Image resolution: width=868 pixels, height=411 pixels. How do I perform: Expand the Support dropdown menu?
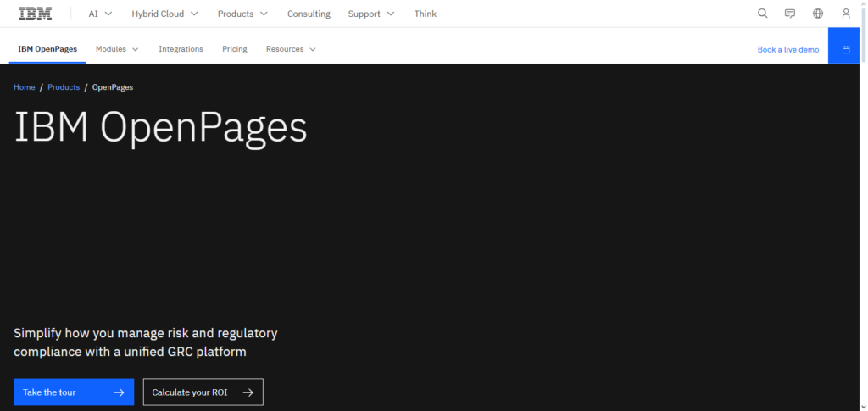(371, 14)
